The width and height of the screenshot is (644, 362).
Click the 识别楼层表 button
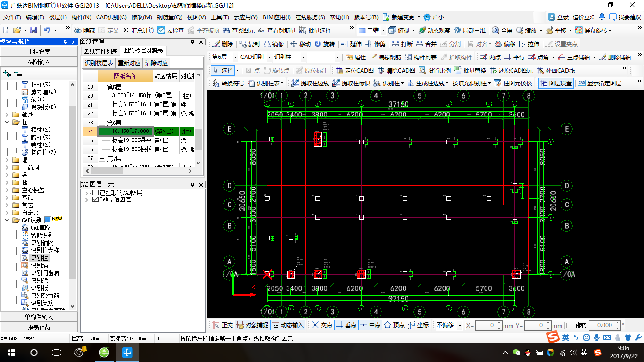[99, 63]
